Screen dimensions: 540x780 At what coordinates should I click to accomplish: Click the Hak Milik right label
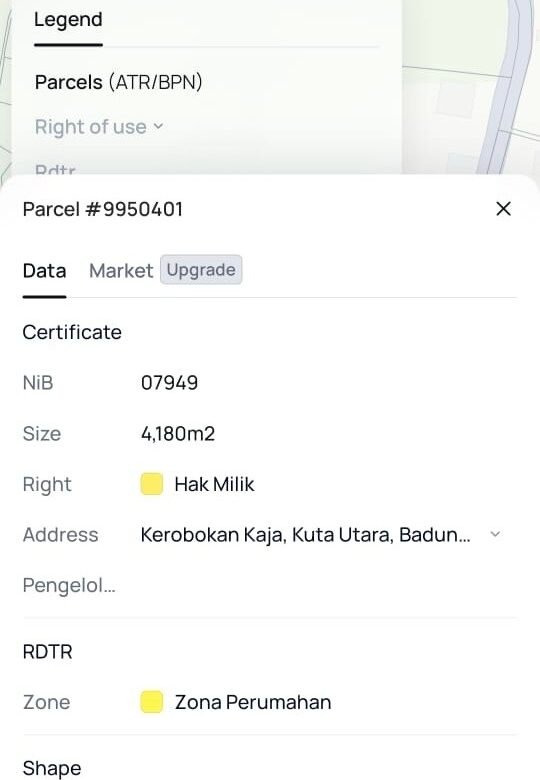(214, 484)
